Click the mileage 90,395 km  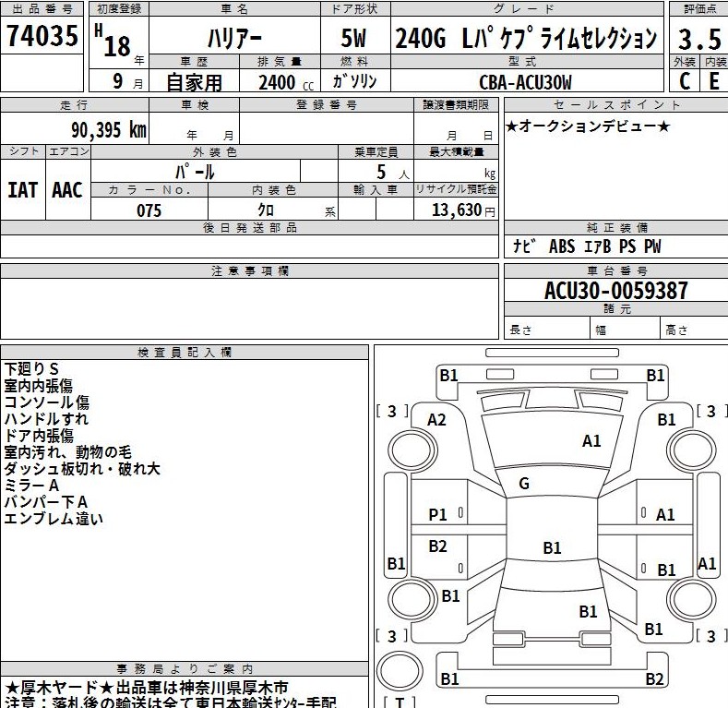(109, 130)
